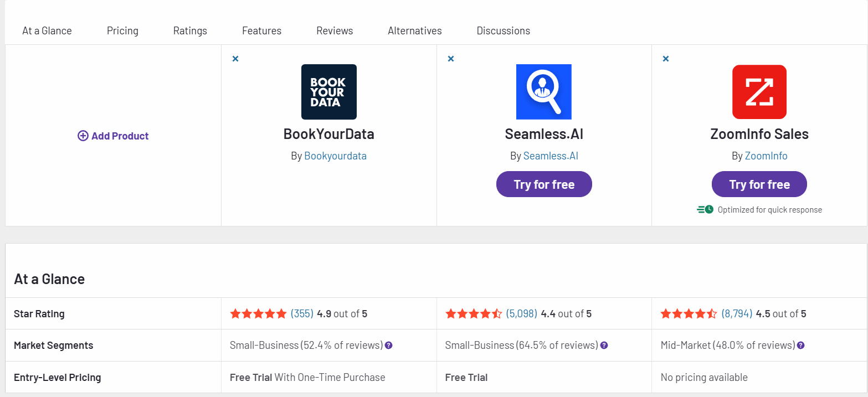Click the Seamless.AI product title
This screenshot has width=868, height=397.
click(544, 134)
